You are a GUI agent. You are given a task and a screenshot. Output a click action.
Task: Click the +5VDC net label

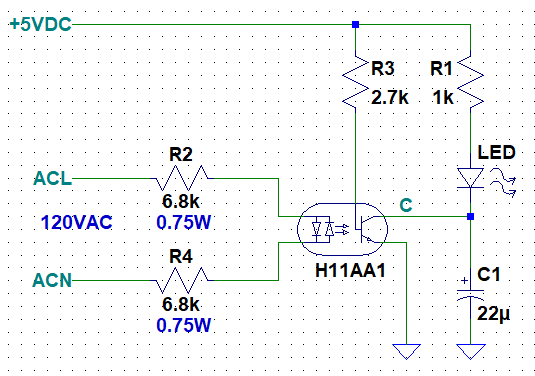tap(41, 25)
